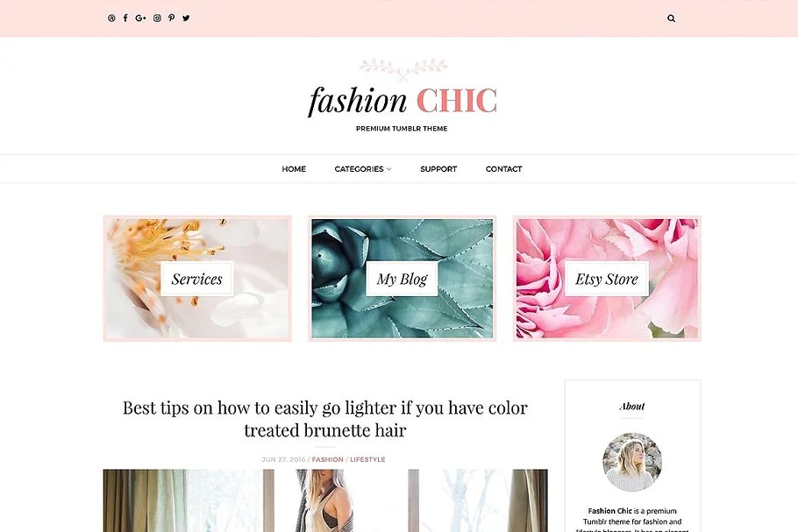
Task: Filter posts by Fashion category link
Action: coord(327,459)
